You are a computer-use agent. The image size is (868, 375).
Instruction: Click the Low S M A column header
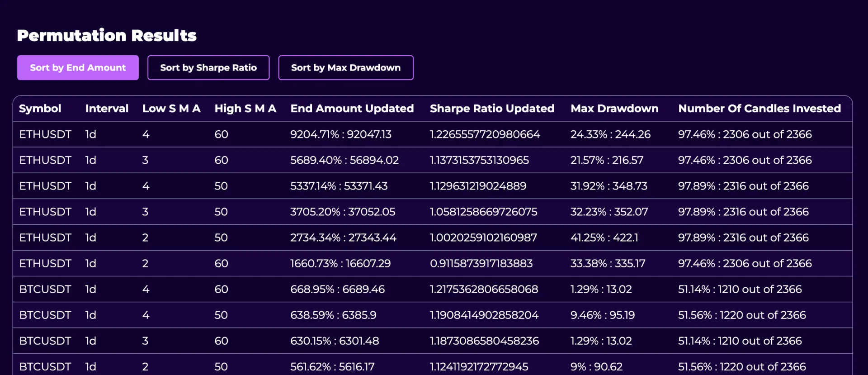171,109
